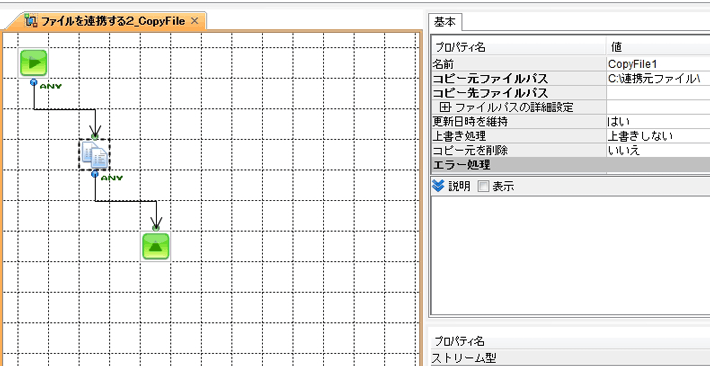The image size is (710, 366).
Task: Open the コピー元を削除 value いいえ
Action: coord(658,150)
